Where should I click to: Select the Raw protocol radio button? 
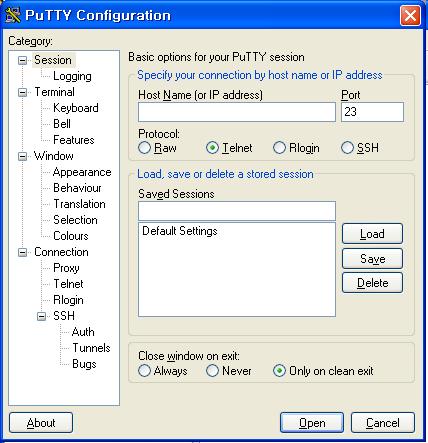pos(144,148)
